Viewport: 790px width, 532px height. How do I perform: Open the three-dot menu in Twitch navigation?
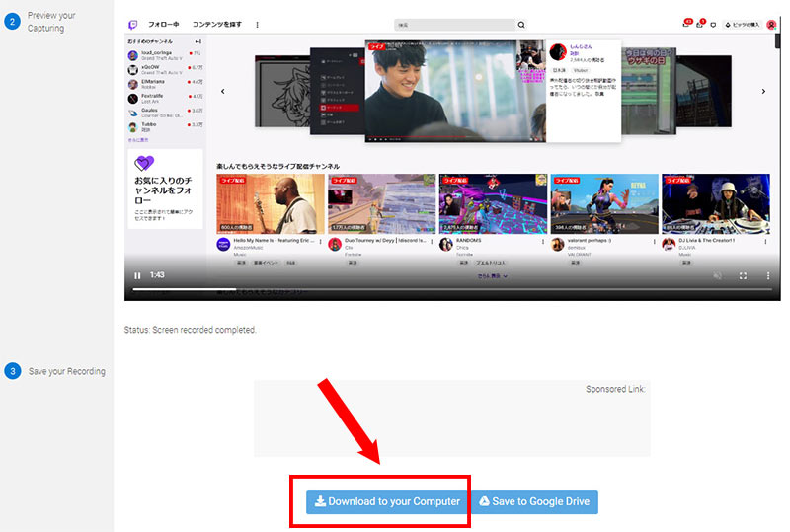[x=258, y=24]
